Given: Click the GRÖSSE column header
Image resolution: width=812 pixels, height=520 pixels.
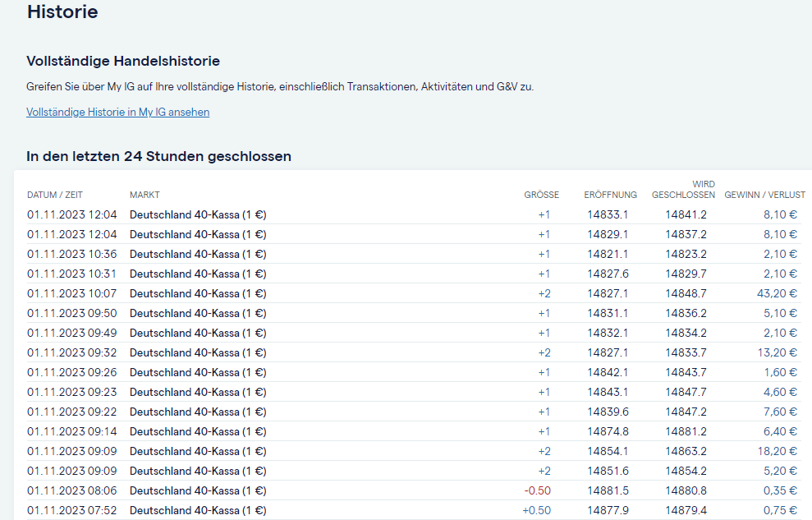Looking at the screenshot, I should tap(541, 195).
